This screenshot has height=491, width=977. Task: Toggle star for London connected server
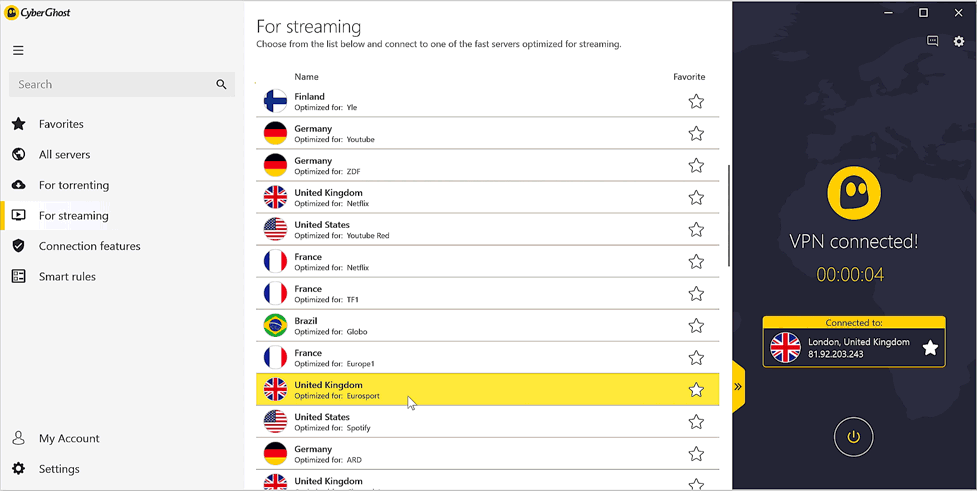(x=930, y=348)
